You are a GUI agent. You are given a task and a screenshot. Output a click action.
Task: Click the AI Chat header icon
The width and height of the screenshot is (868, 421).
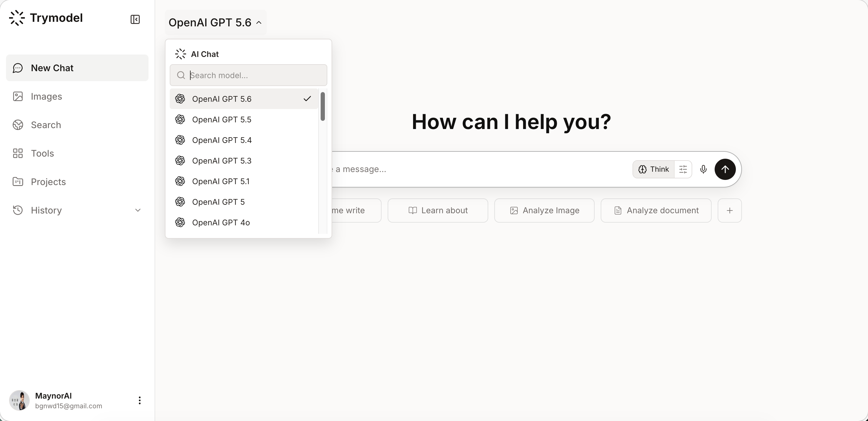tap(181, 54)
